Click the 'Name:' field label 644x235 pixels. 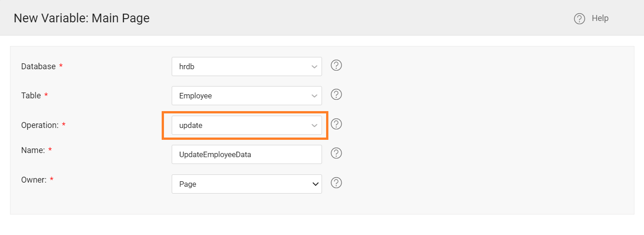pyautogui.click(x=33, y=150)
